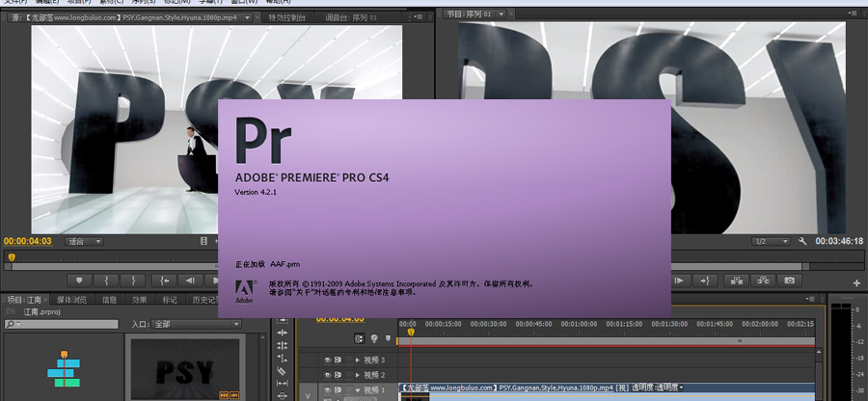The image size is (868, 401).
Task: Go to Out point in program monitor
Action: [x=705, y=281]
